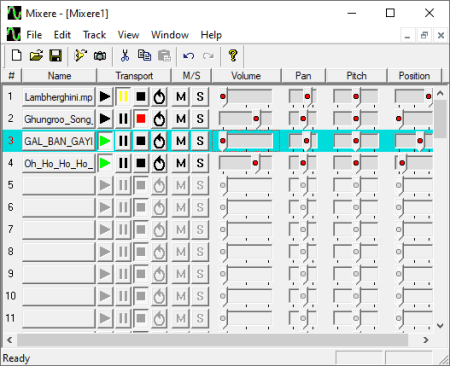
Task: Solo track 4 Oh_Ho_Ho_Ho
Action: pyautogui.click(x=200, y=163)
